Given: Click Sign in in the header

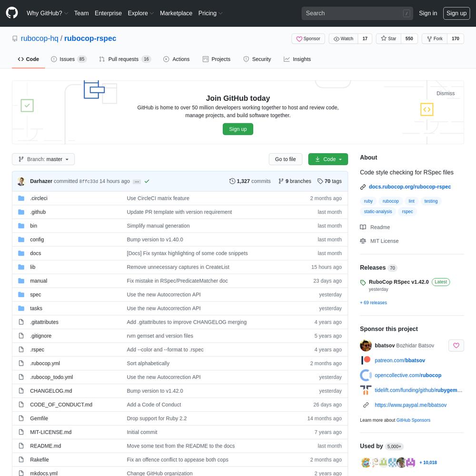Looking at the screenshot, I should pyautogui.click(x=428, y=13).
